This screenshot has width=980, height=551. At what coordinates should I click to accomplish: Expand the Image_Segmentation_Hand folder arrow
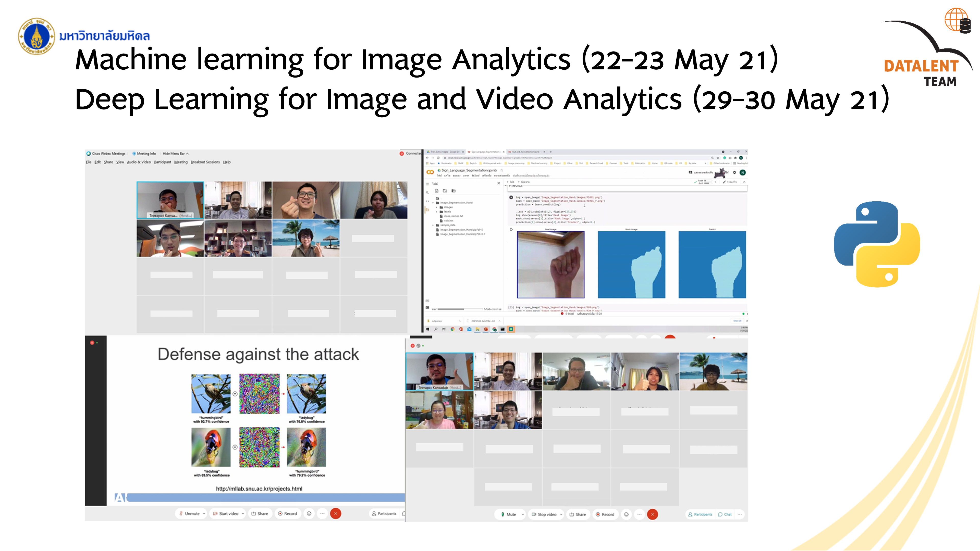click(433, 203)
